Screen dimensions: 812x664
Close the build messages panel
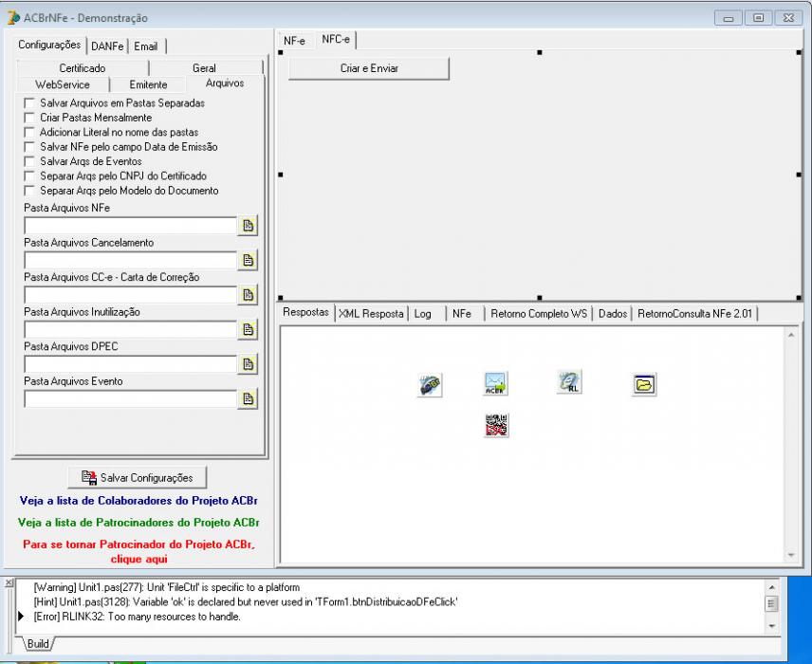point(9,583)
